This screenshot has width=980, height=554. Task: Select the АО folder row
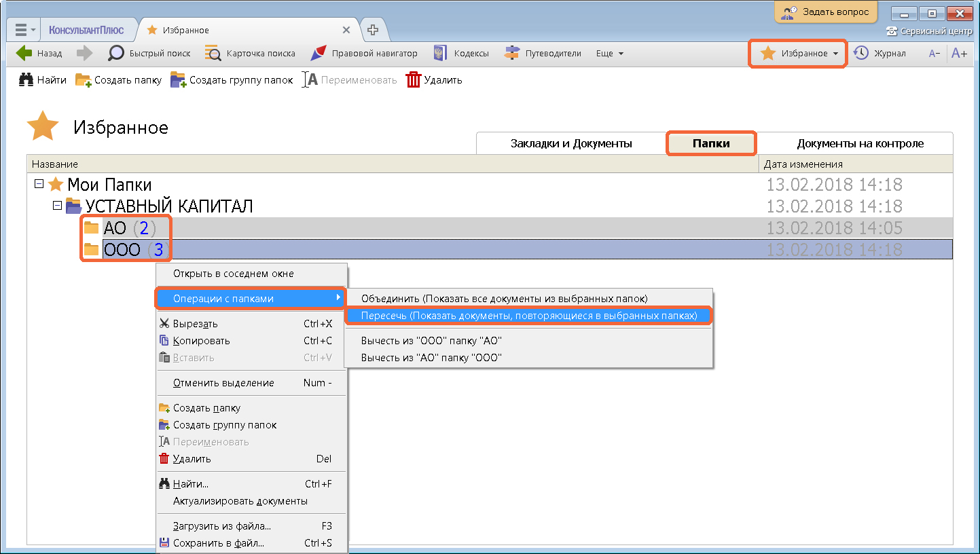517,228
